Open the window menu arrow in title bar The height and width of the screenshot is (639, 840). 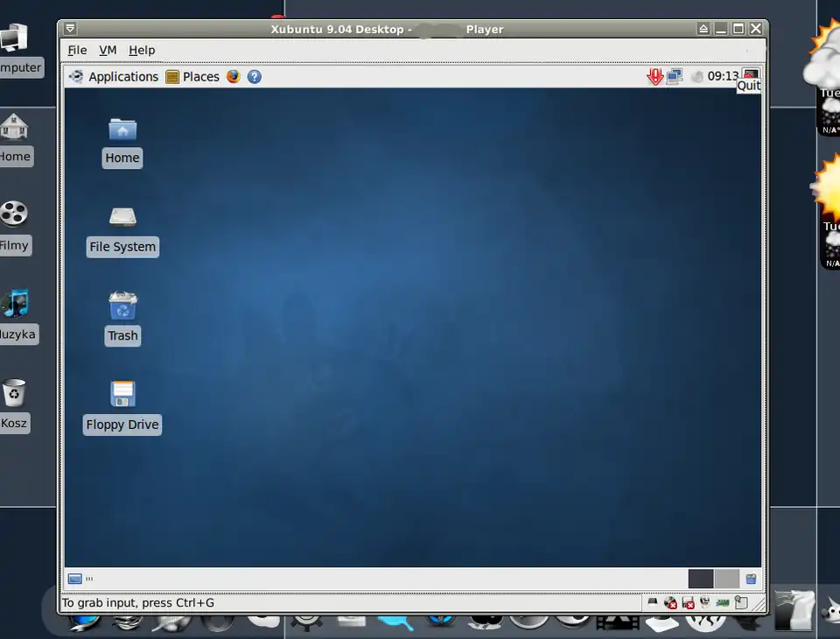(70, 29)
